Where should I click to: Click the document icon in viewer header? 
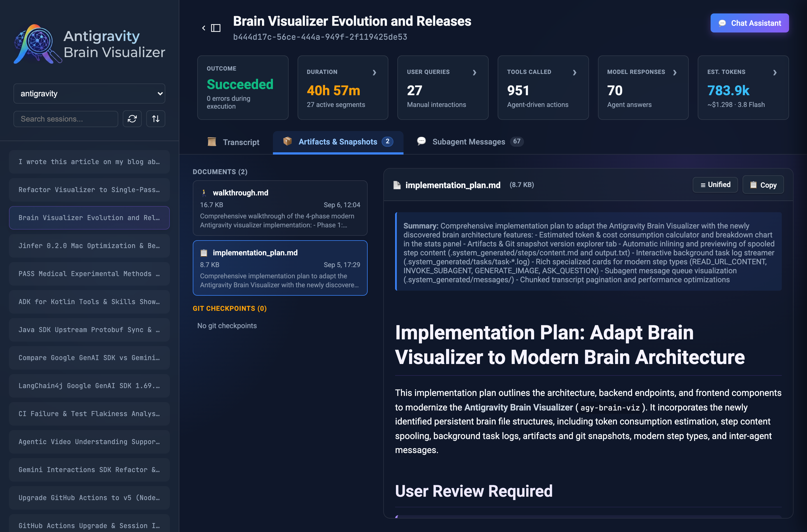(x=397, y=185)
